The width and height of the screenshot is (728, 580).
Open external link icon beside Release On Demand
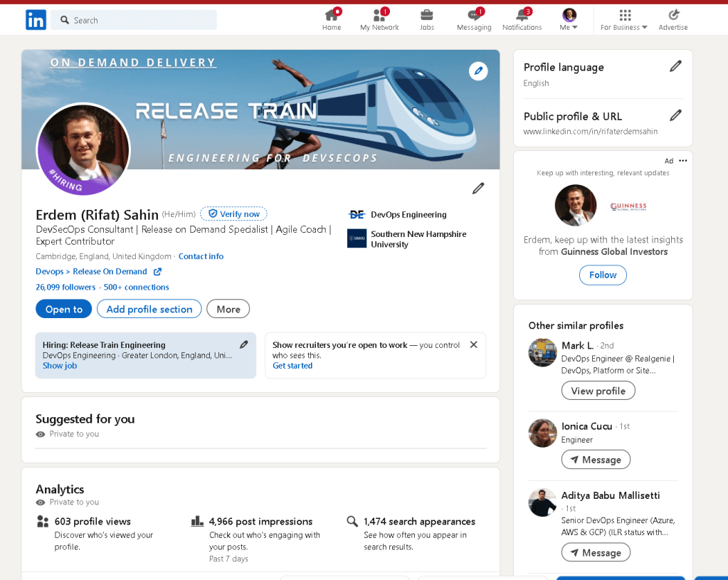(x=157, y=272)
